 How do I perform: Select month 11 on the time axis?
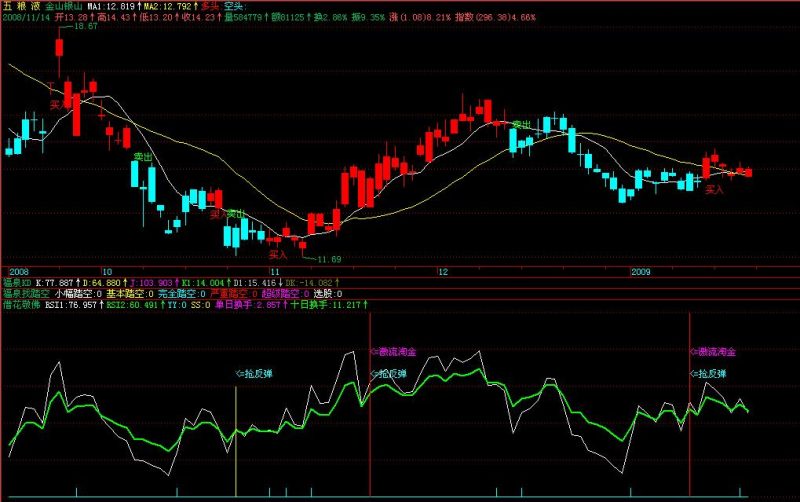(x=274, y=272)
